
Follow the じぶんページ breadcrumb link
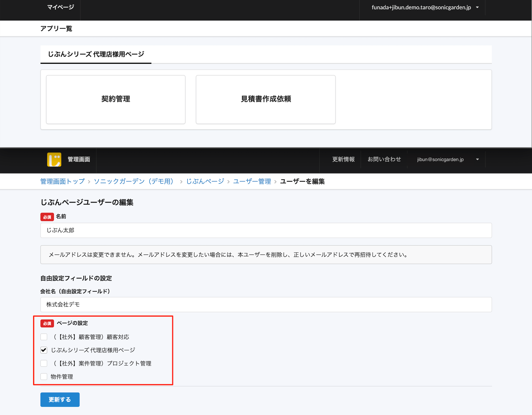click(205, 181)
